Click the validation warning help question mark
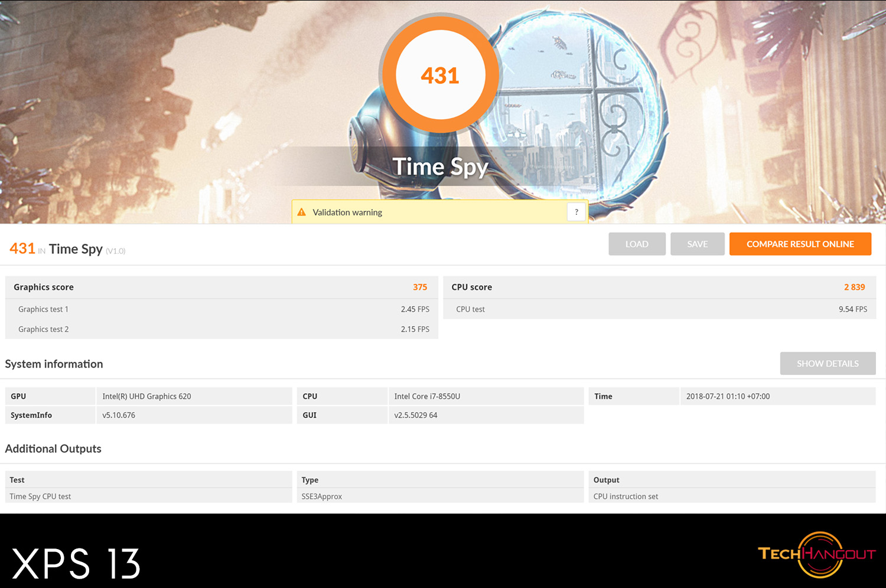 tap(576, 212)
